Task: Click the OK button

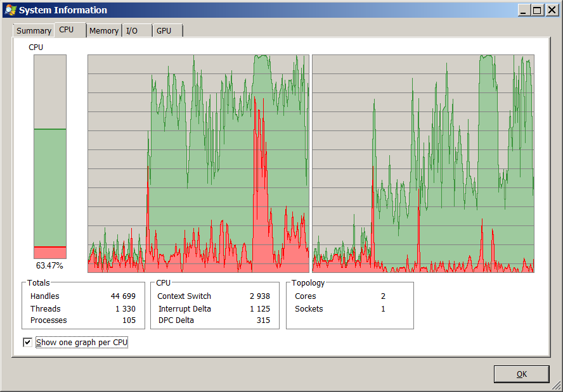Action: [521, 374]
